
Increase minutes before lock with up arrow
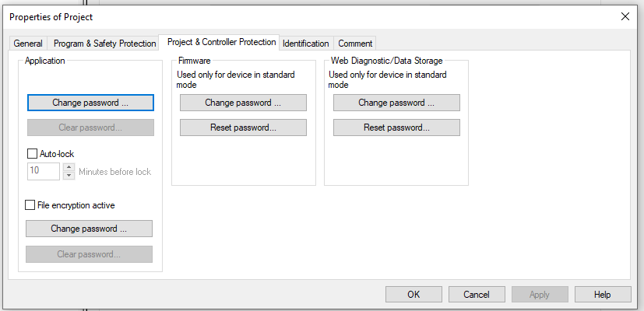69,167
